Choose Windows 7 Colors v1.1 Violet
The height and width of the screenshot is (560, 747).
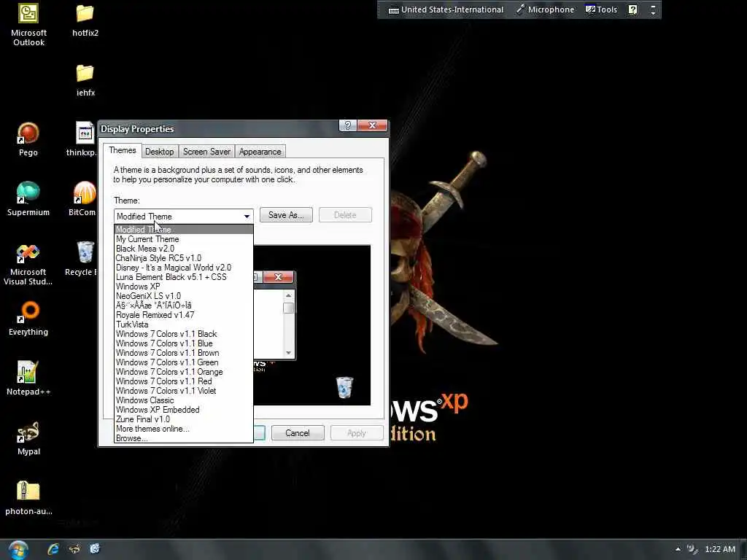pos(184,391)
